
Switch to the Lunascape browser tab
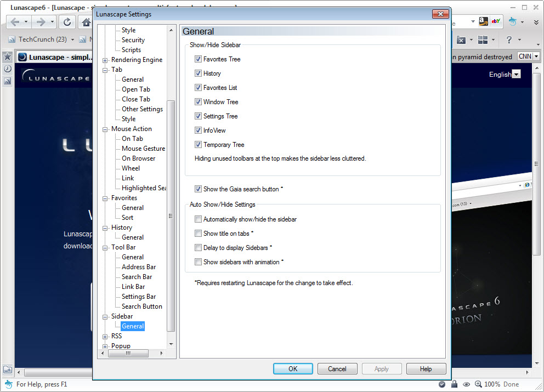coord(55,57)
